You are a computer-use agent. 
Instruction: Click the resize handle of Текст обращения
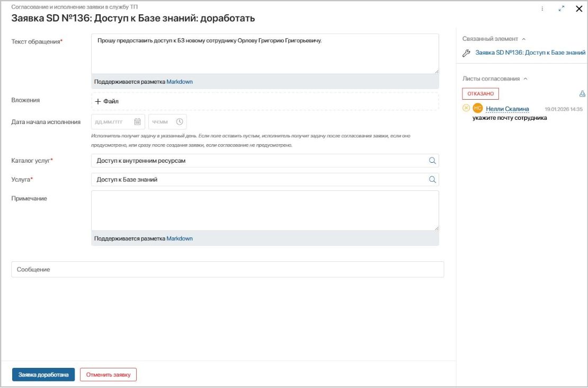(436, 71)
